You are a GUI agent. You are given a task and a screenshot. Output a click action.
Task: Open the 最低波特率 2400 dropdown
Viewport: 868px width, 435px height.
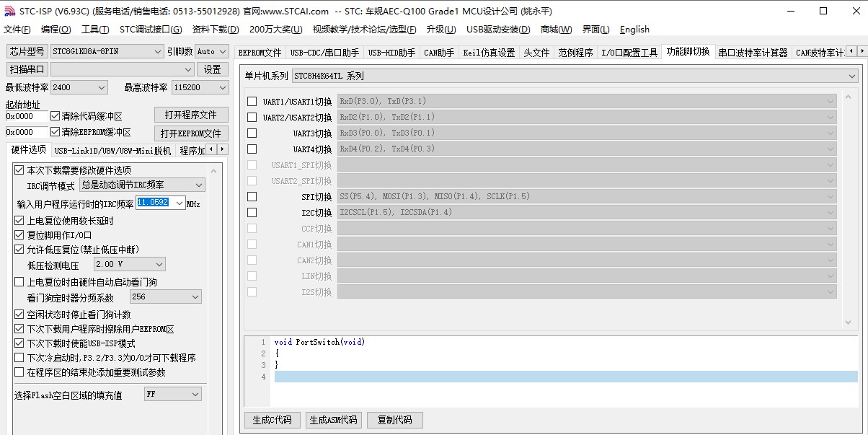79,87
